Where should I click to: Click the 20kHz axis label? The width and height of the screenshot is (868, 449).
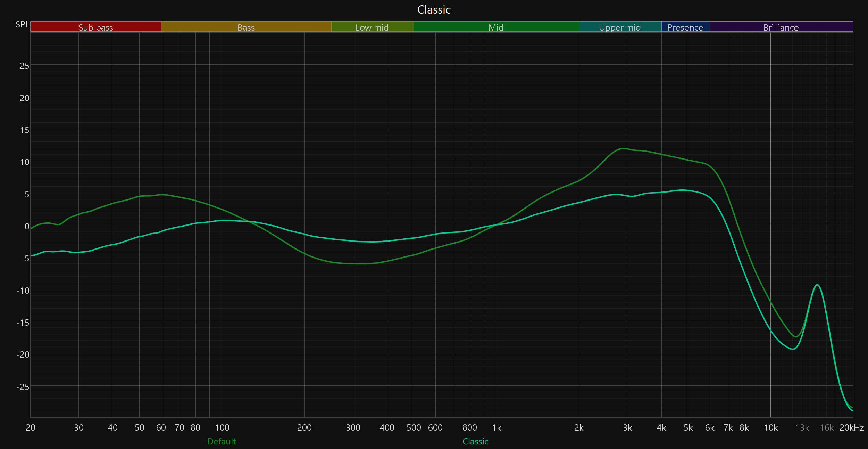point(851,427)
